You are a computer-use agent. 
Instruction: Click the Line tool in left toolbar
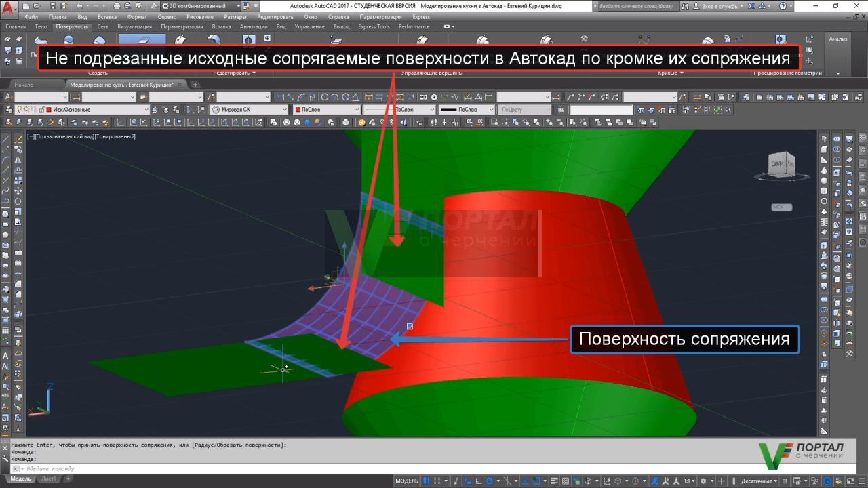click(x=6, y=138)
